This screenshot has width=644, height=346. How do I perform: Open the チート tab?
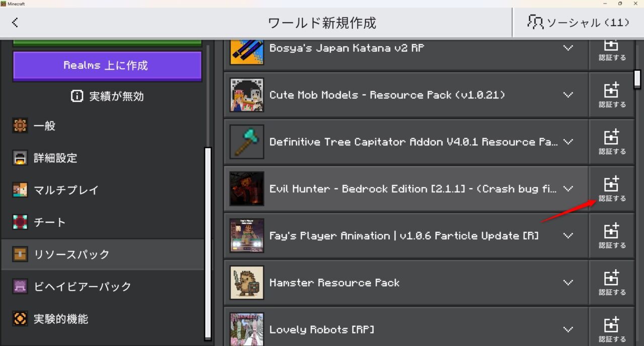tap(103, 222)
